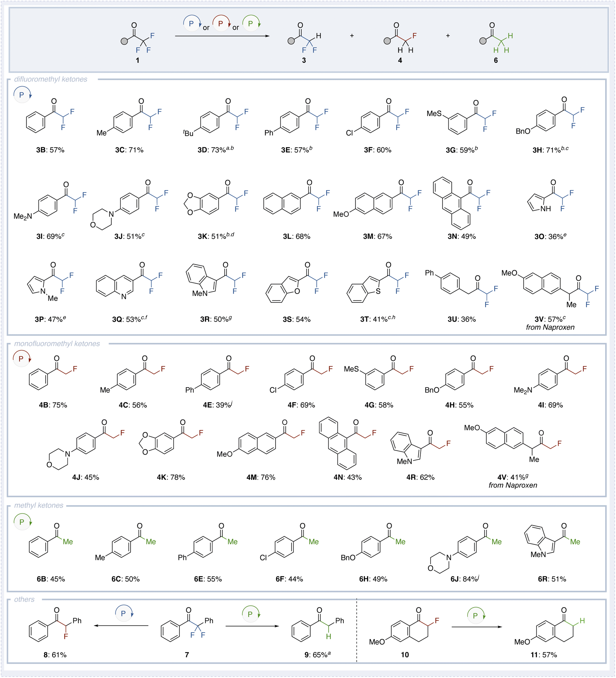Click compound number 1 label
Viewport: 616px width, 678px height.
tap(138, 60)
